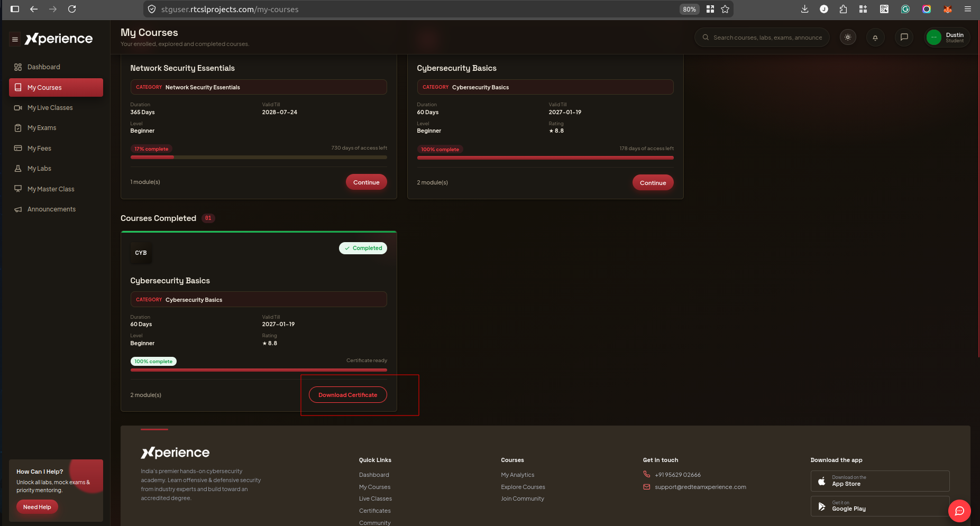Open footer Certificates link
The height and width of the screenshot is (526, 980).
coord(375,511)
